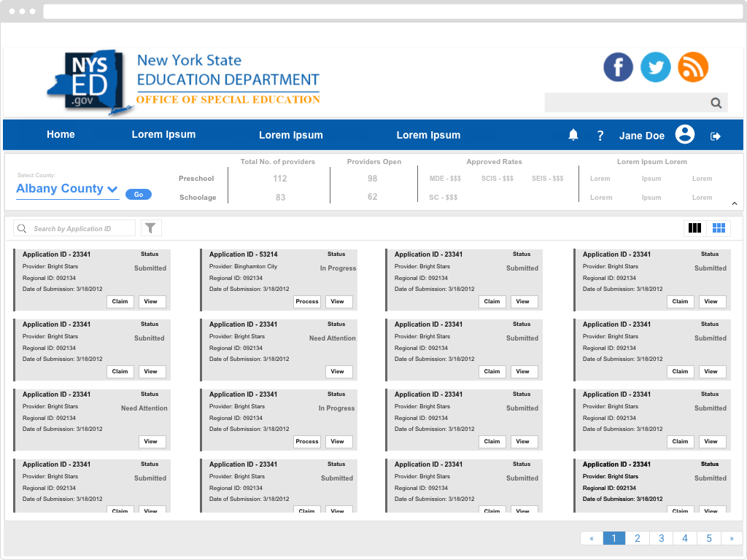This screenshot has height=560, width=747.
Task: Switch to column view layout
Action: (695, 228)
